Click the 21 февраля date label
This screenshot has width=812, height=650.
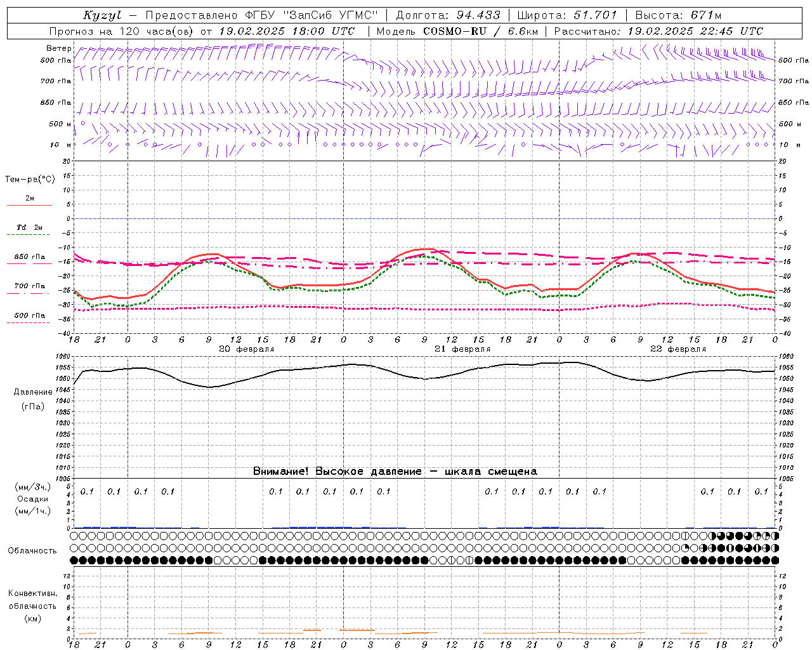click(462, 349)
